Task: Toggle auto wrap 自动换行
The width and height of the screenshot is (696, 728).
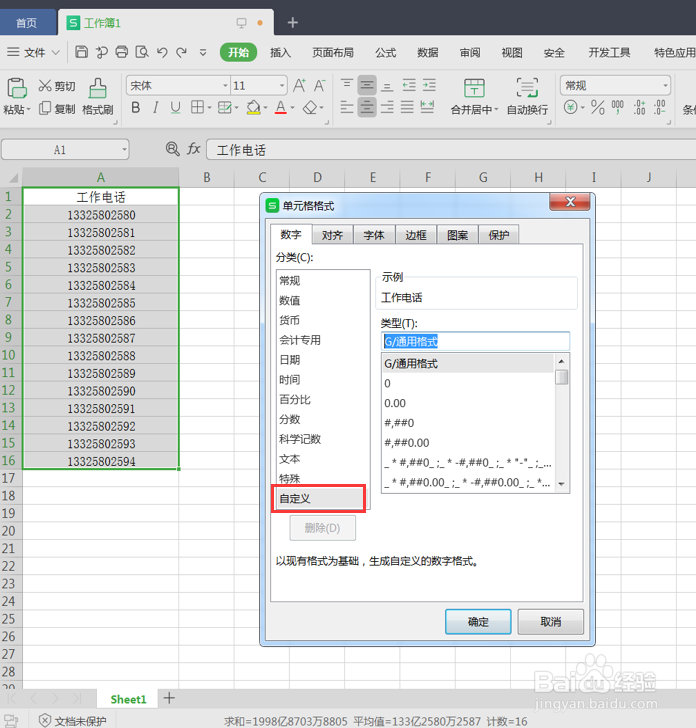Action: [527, 96]
